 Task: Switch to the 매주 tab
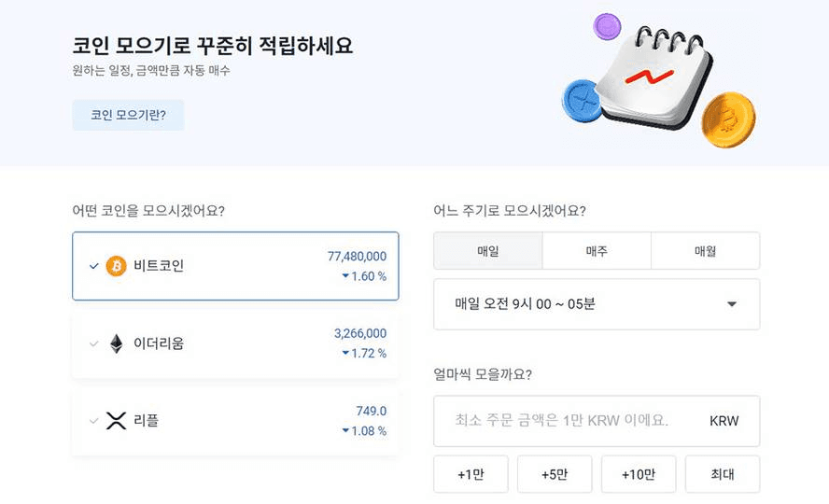coord(597,251)
